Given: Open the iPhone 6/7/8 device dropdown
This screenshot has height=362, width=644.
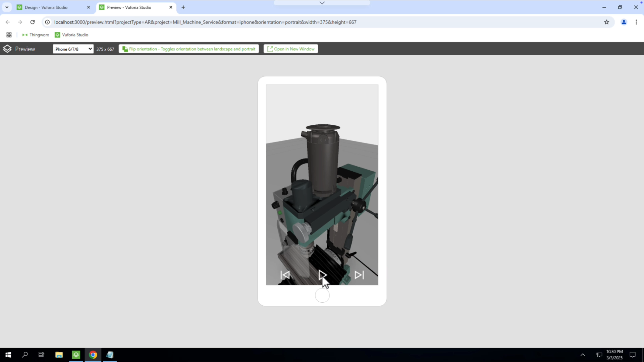Looking at the screenshot, I should click(73, 49).
